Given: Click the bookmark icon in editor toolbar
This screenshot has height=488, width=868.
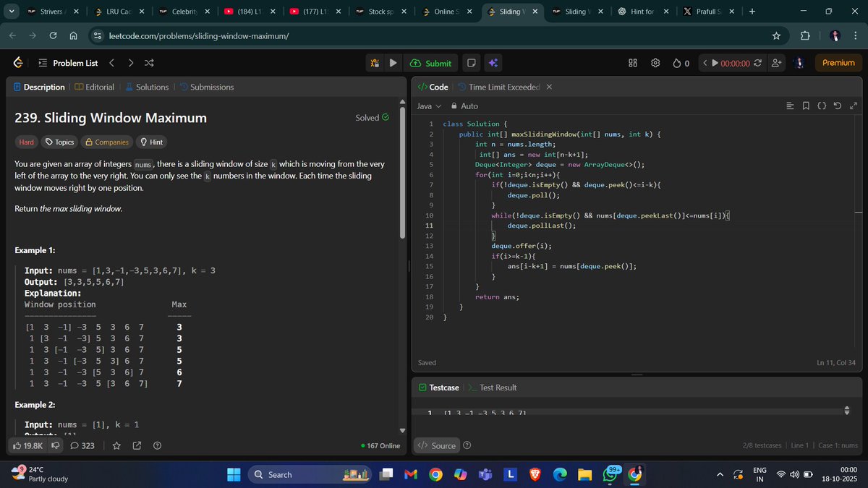Looking at the screenshot, I should click(806, 106).
